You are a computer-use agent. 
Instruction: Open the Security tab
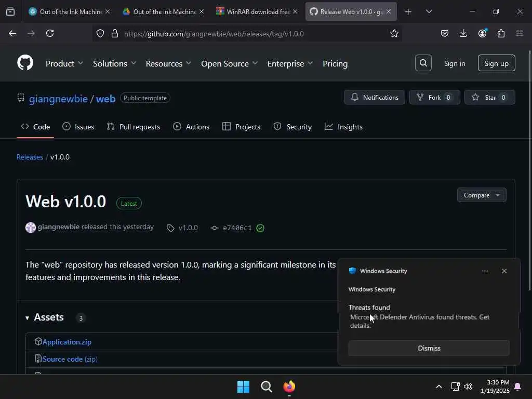tap(292, 127)
